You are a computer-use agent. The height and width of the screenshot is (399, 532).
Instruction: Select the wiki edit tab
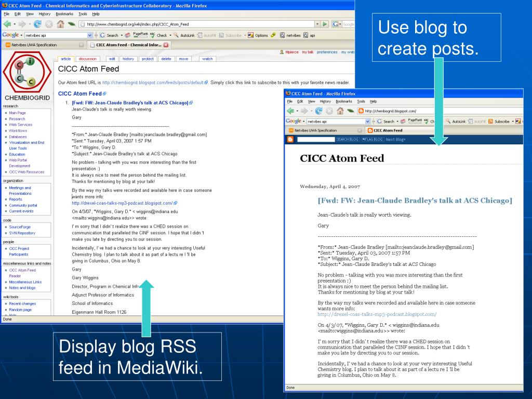(x=112, y=59)
